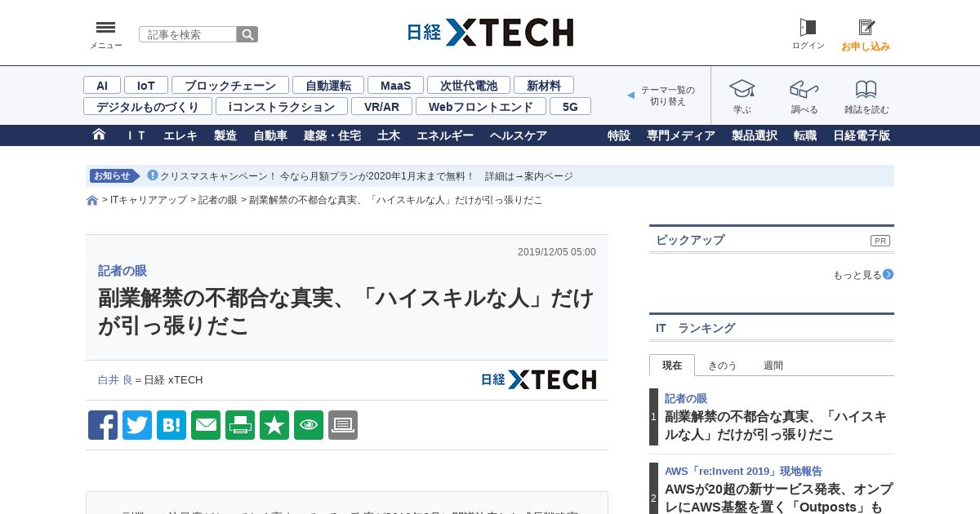Open the 特設 navigation item
Viewport: 980px width, 514px height.
click(619, 135)
